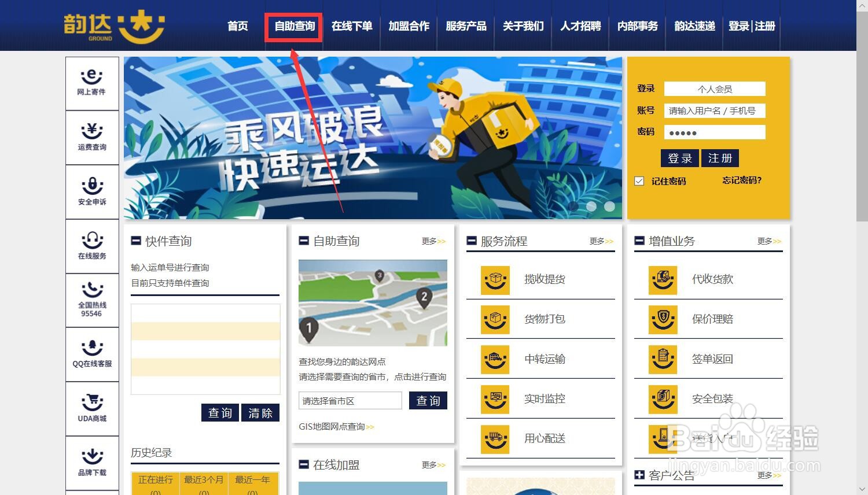Open the 网上寄件 sidebar icon
This screenshot has width=868, height=495.
(x=92, y=83)
